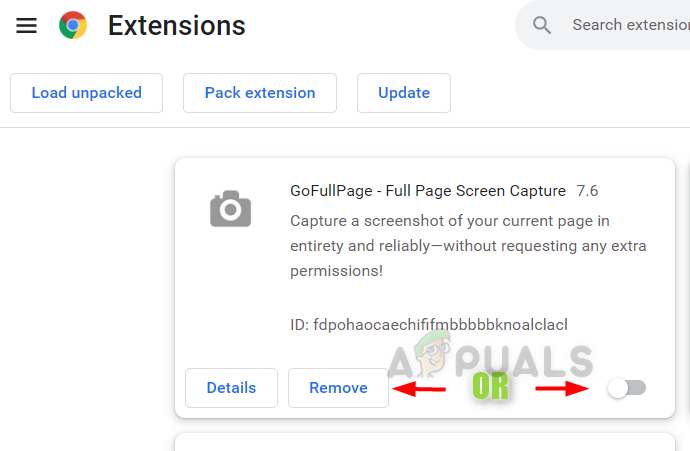Hit the Update button
This screenshot has width=690, height=451.
click(404, 93)
